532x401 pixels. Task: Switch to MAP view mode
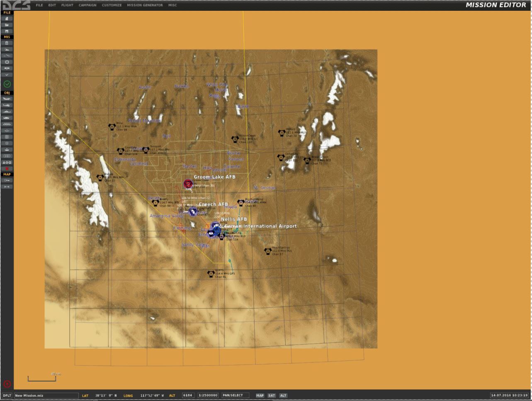pos(260,396)
